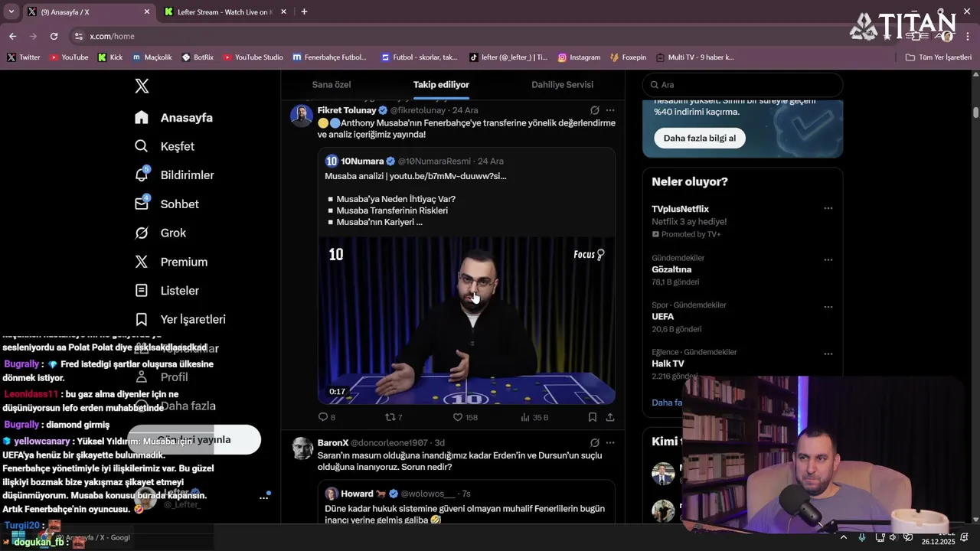Open more options on BaronX post

point(610,442)
